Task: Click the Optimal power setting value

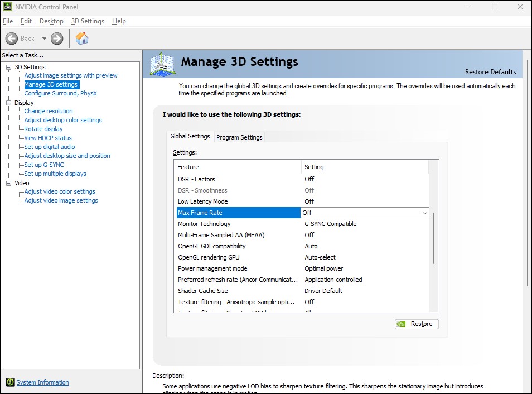Action: click(323, 268)
